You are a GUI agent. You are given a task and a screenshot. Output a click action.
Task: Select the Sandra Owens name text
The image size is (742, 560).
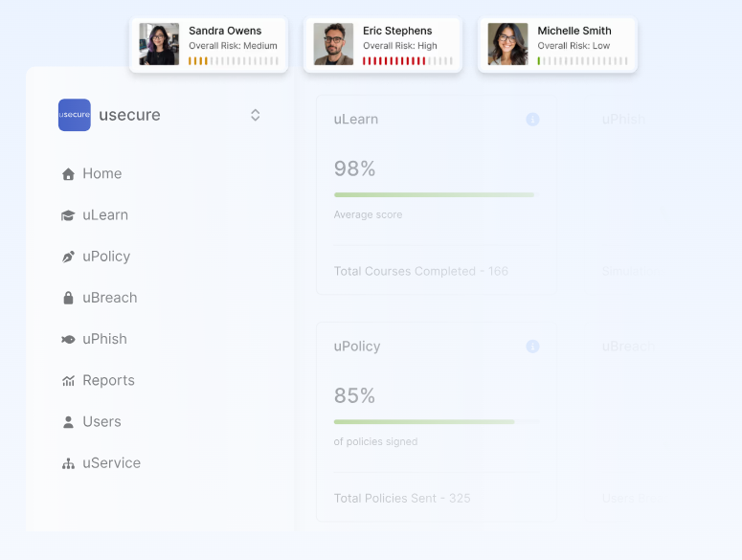(225, 31)
